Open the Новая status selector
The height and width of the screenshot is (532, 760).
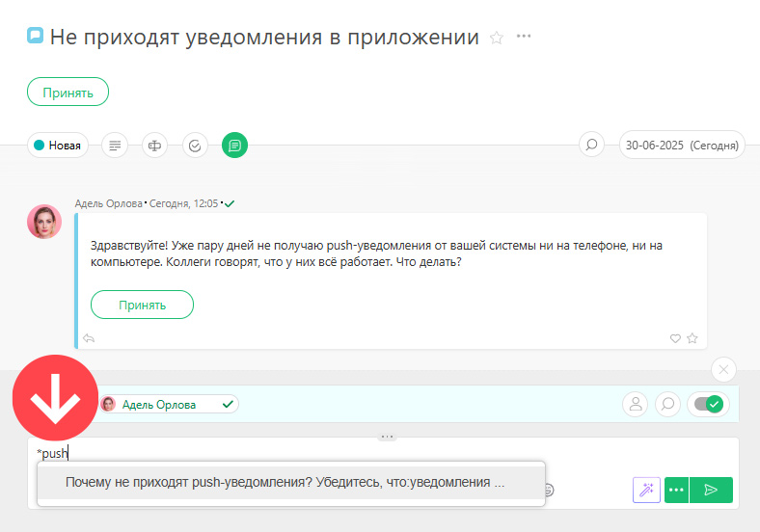pos(58,146)
